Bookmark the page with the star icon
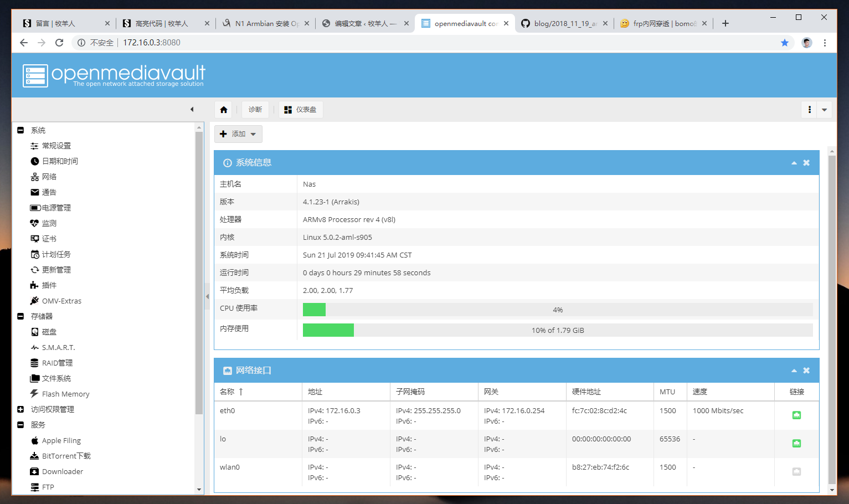 coord(784,43)
